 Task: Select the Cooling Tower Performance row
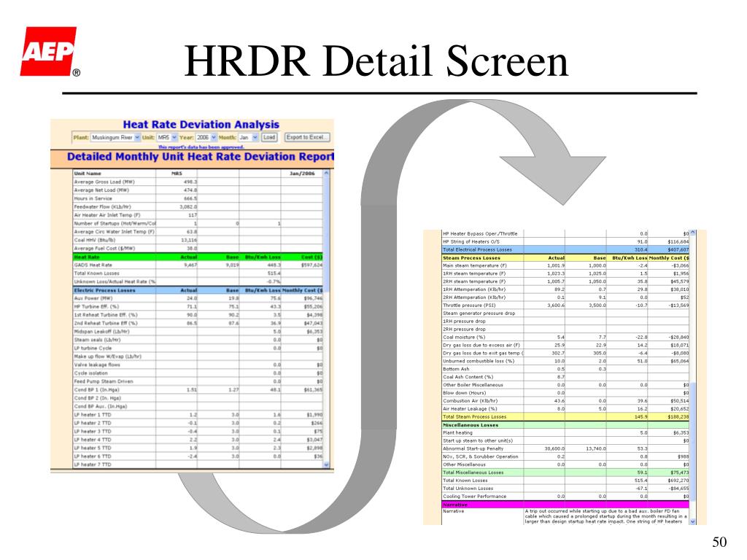[x=565, y=496]
